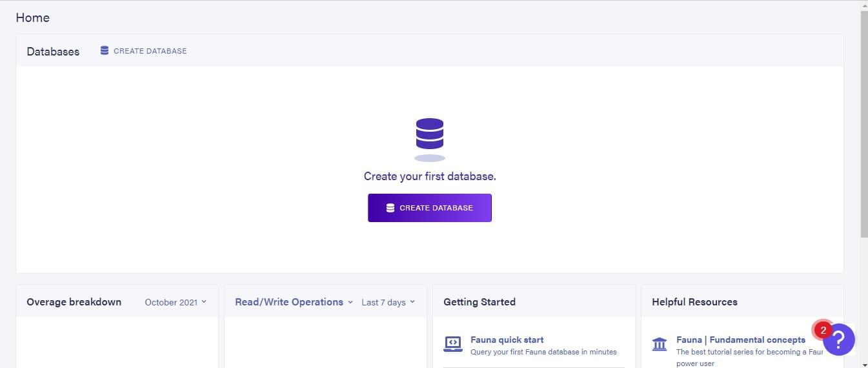Image resolution: width=868 pixels, height=368 pixels.
Task: Open the help question mark widget
Action: (x=839, y=340)
